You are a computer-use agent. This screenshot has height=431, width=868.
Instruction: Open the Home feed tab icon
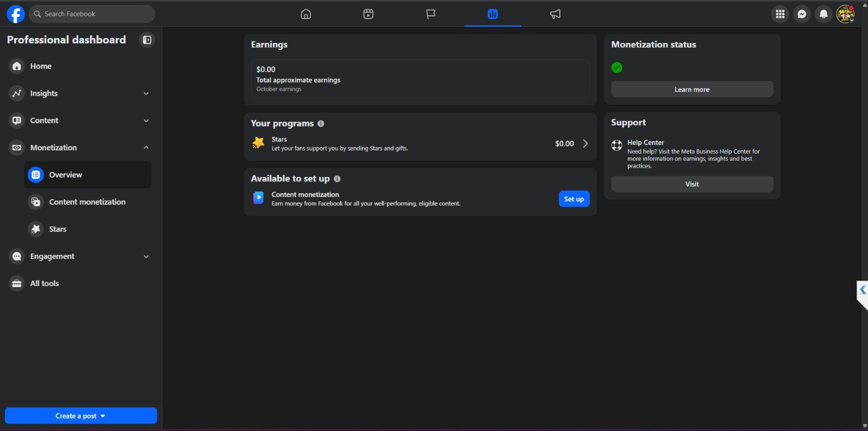click(x=306, y=14)
